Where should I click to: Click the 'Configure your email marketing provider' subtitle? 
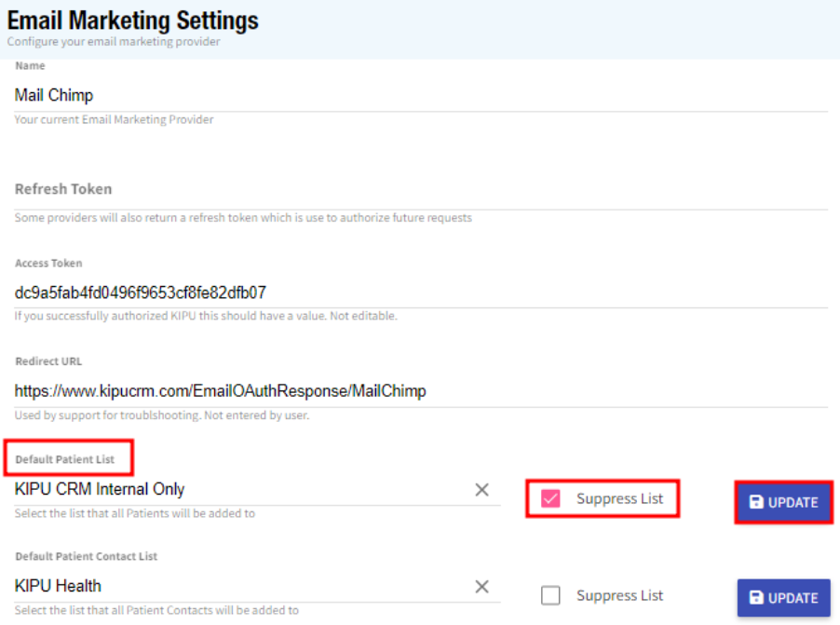[x=114, y=42]
